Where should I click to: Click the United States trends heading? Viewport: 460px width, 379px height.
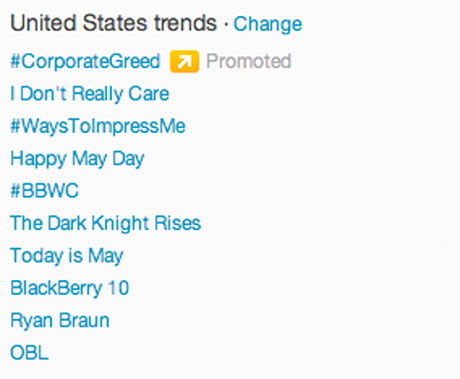click(x=114, y=23)
